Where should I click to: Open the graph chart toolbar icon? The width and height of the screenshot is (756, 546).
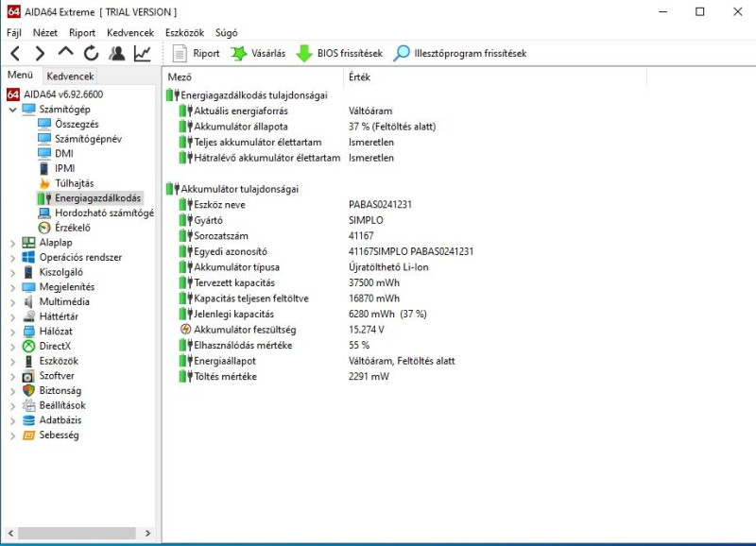(x=143, y=53)
